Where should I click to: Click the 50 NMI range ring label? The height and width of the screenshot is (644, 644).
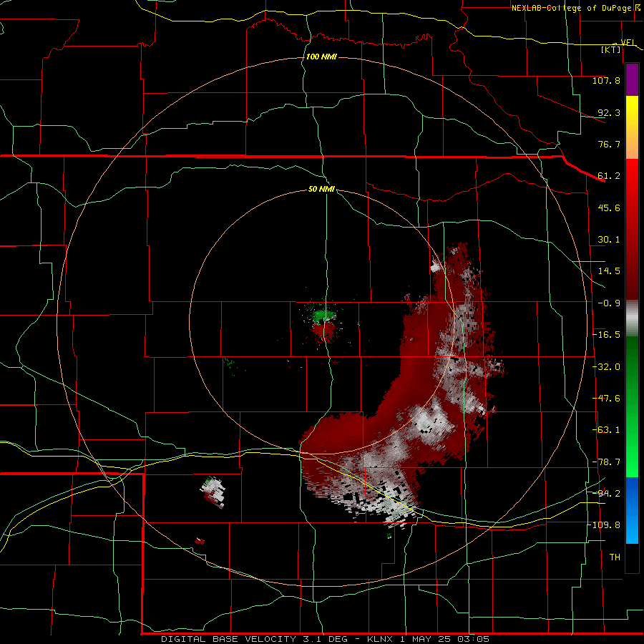[x=321, y=189]
